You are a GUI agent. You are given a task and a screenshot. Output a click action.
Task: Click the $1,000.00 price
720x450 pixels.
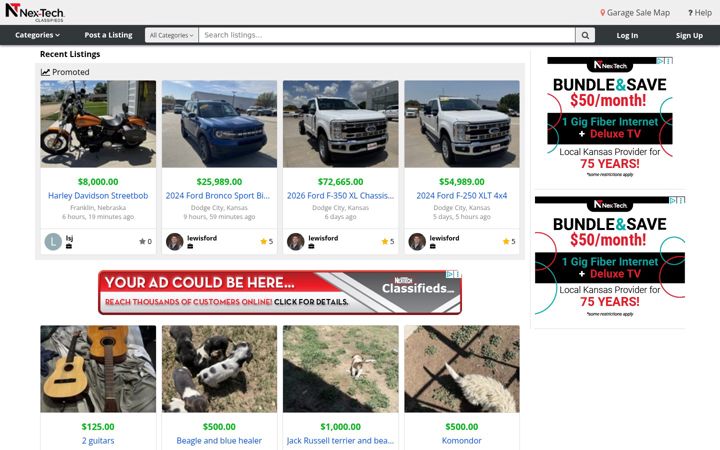pos(341,427)
